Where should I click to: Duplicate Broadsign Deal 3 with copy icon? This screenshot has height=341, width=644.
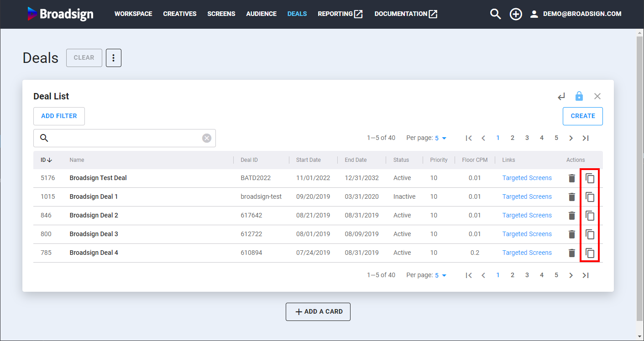[590, 234]
